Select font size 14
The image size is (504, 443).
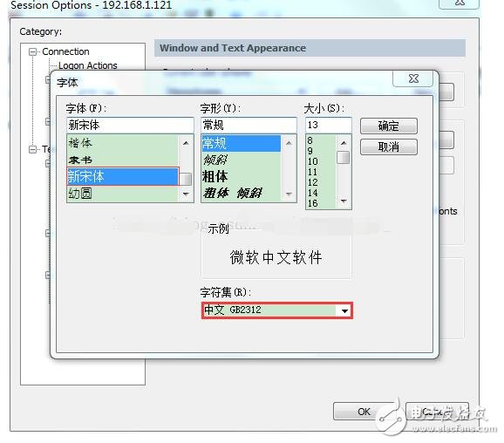click(320, 193)
